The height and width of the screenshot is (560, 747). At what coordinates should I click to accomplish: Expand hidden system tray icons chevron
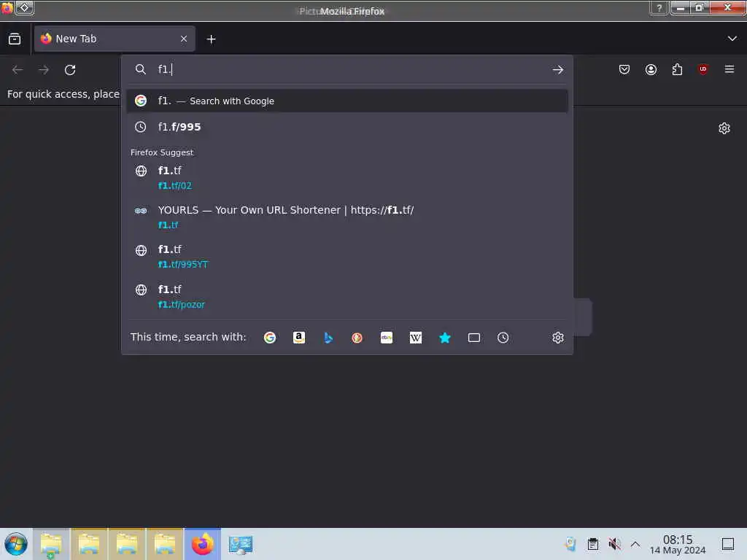[x=635, y=544]
